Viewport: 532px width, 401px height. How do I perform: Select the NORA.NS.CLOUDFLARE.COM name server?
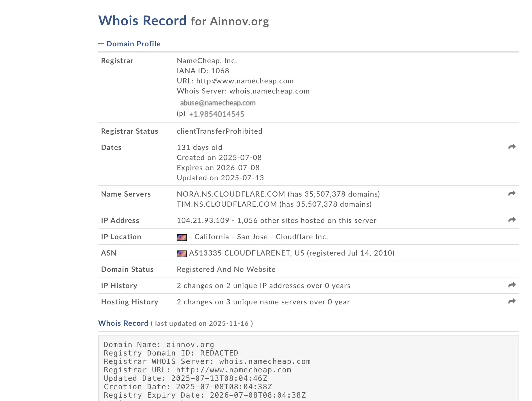tap(231, 194)
